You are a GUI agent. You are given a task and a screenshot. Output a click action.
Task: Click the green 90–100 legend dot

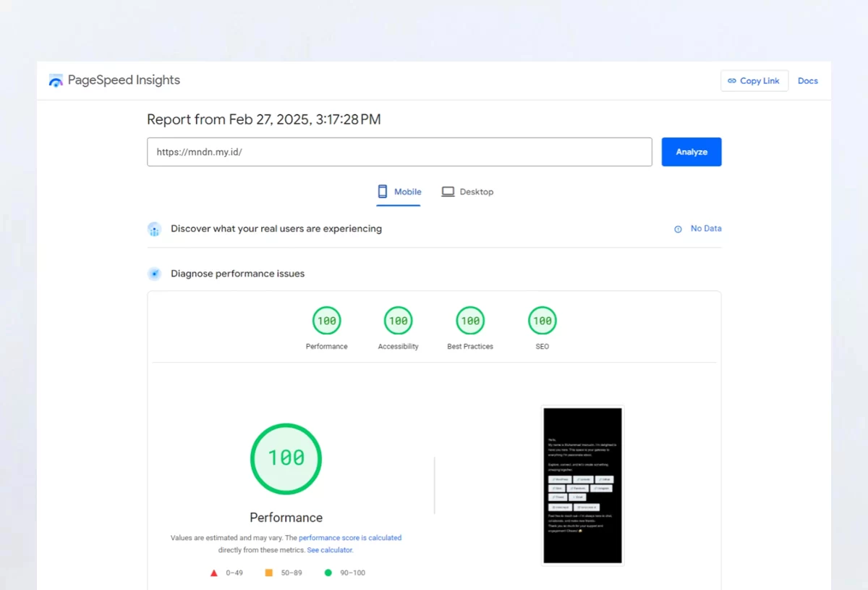pos(328,573)
